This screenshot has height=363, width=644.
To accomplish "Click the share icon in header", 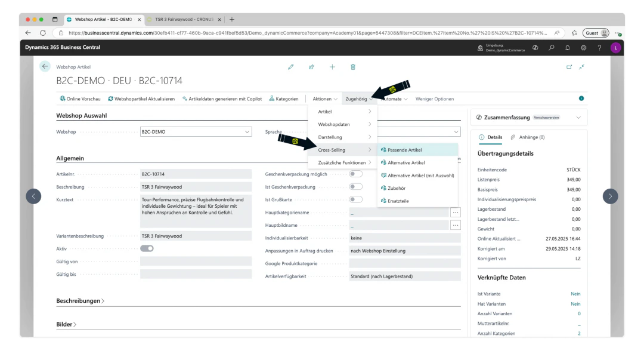I will click(x=311, y=67).
